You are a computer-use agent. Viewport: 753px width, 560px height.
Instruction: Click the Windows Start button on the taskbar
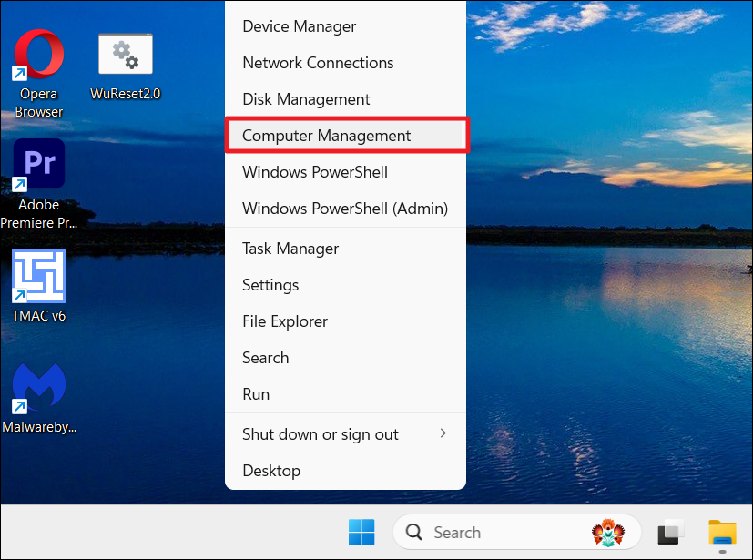(361, 532)
